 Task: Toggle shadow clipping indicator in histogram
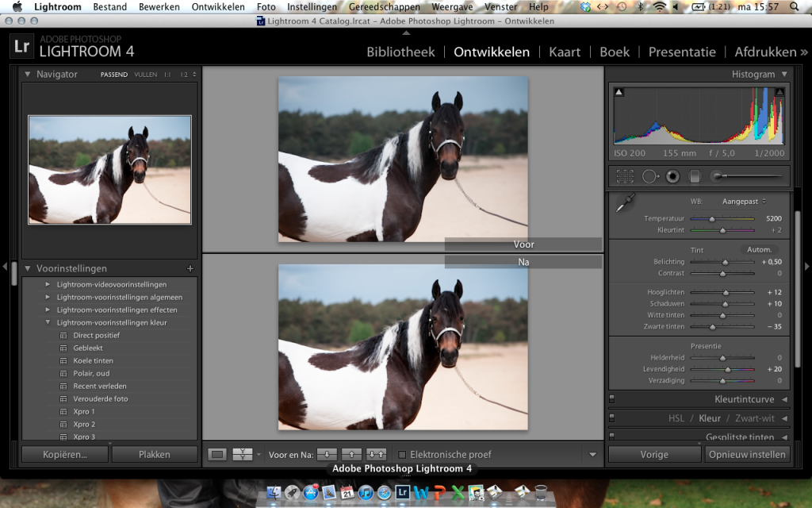[x=619, y=92]
